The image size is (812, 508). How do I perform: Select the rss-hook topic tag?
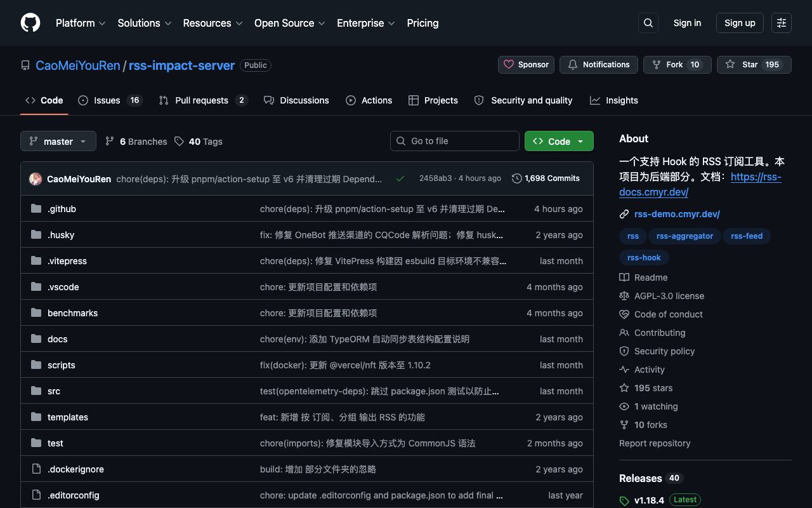[644, 258]
